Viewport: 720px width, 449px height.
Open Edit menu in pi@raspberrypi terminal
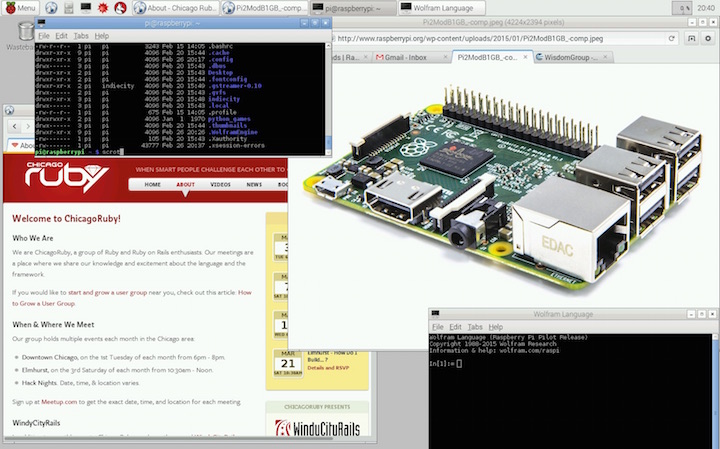tap(62, 36)
